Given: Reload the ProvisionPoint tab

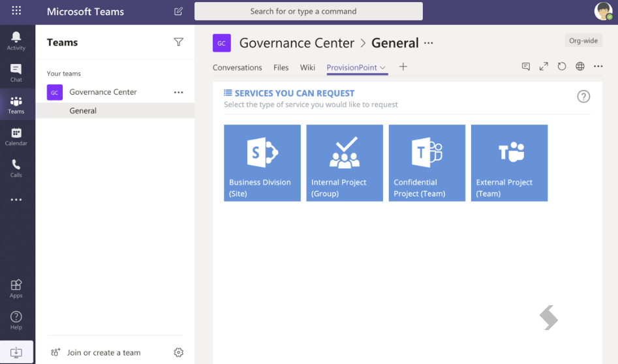Looking at the screenshot, I should [562, 66].
